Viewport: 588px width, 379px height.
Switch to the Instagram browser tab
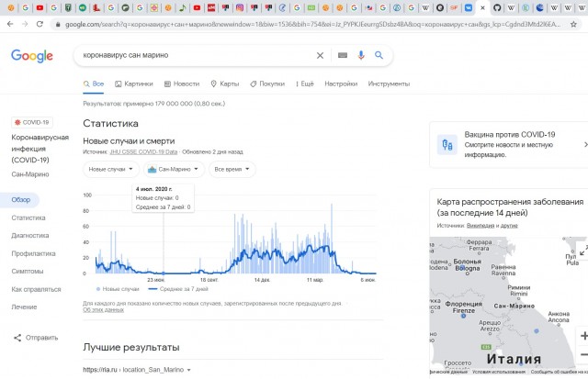pos(240,7)
